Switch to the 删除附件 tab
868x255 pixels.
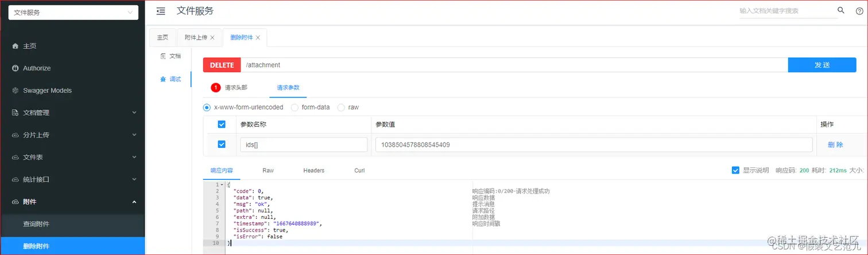(x=241, y=37)
